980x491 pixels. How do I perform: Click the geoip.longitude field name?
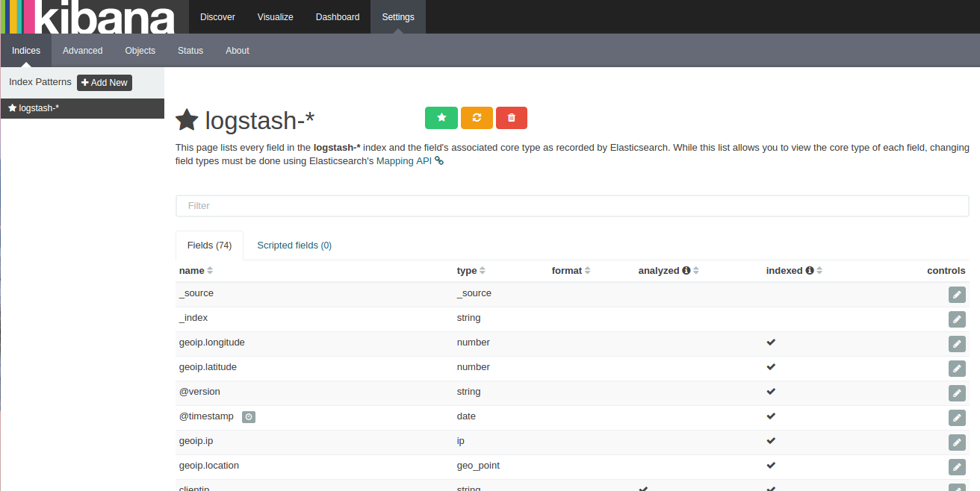click(x=212, y=343)
